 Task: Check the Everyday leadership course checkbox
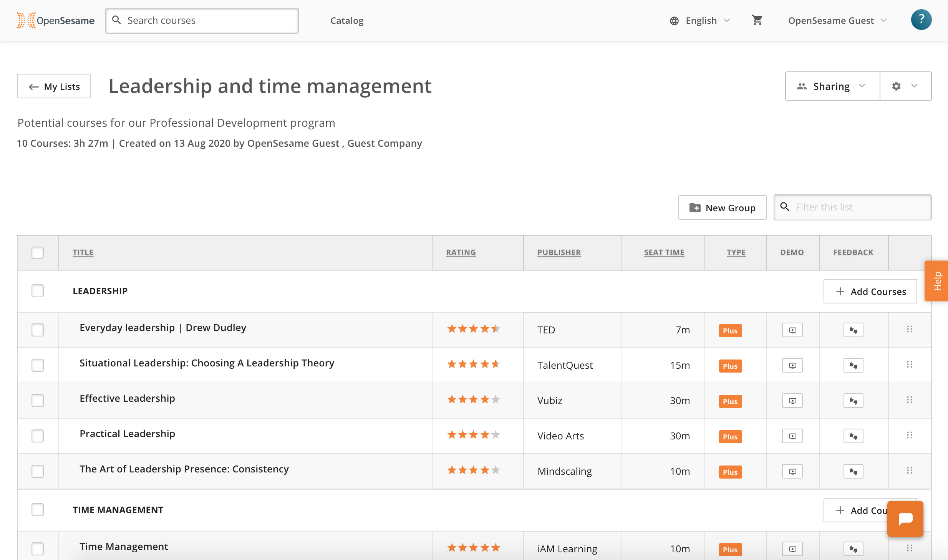pyautogui.click(x=38, y=330)
